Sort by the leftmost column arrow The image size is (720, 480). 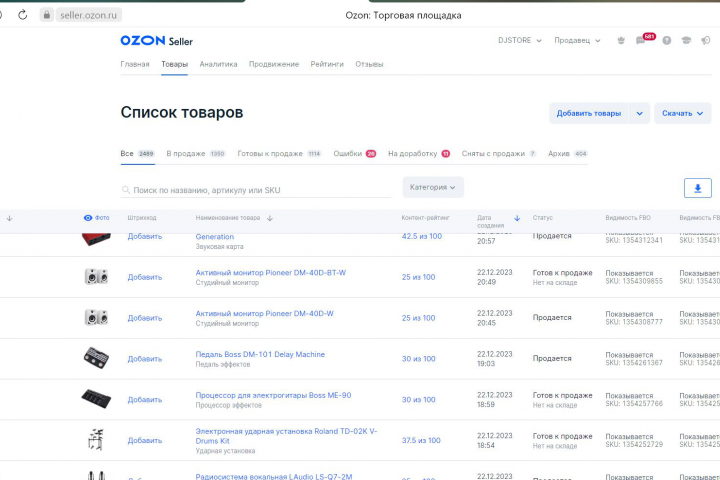(x=9, y=218)
